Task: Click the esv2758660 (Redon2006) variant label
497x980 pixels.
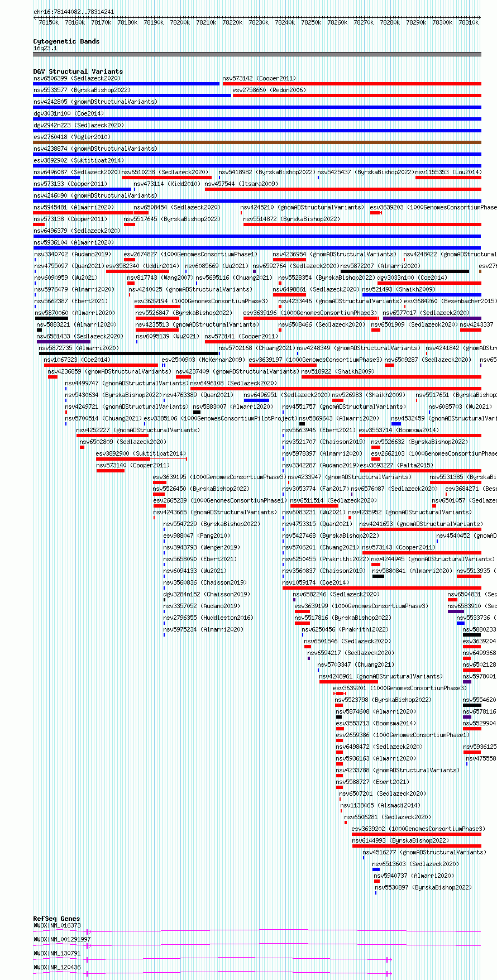Action: point(269,90)
